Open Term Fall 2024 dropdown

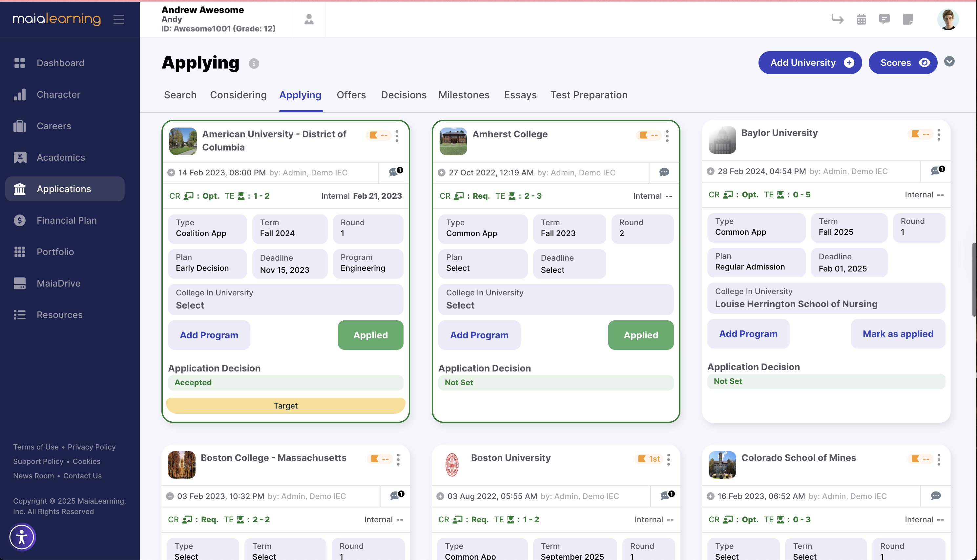(290, 229)
